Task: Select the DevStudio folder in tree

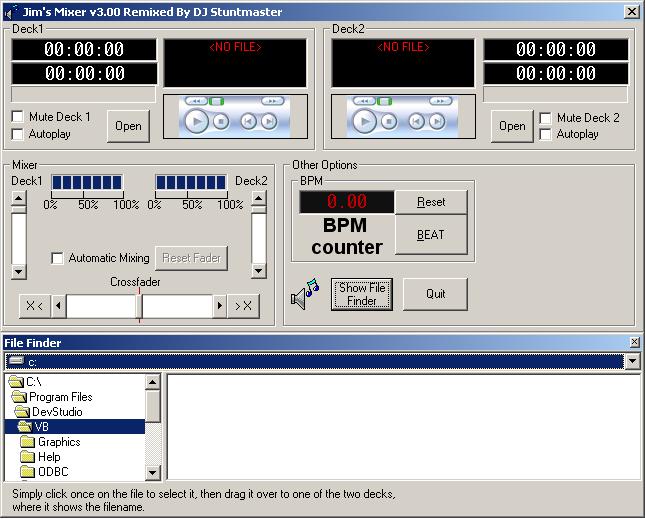Action: pyautogui.click(x=56, y=411)
